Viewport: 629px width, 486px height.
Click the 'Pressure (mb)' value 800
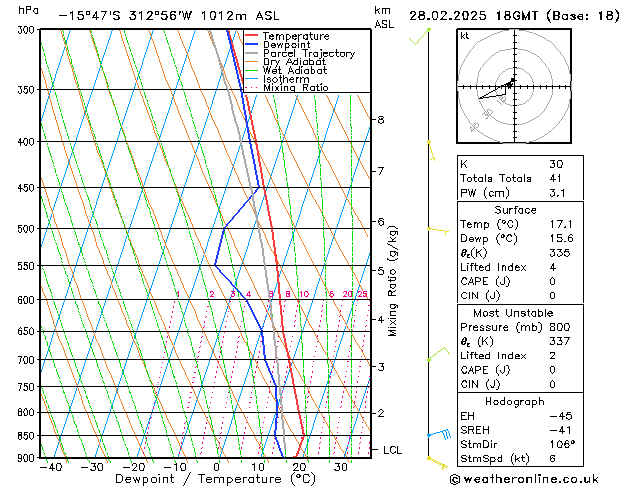(x=560, y=327)
